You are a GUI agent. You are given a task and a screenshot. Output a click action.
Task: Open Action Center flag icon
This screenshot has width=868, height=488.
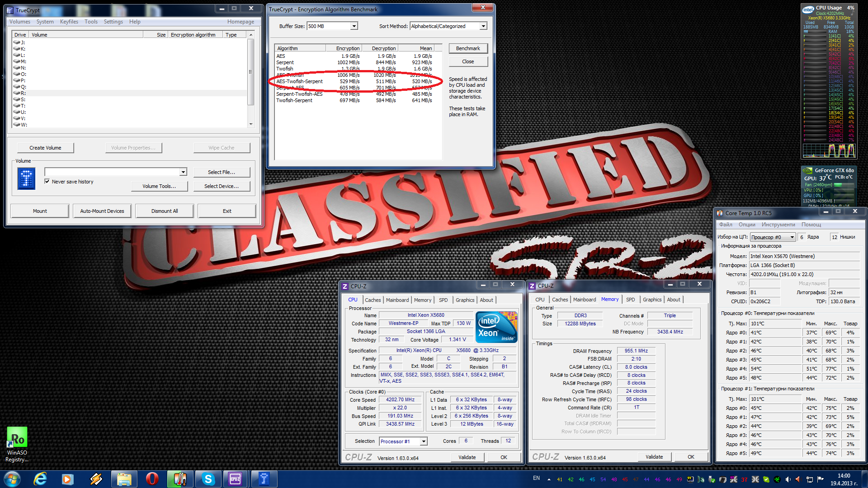820,479
